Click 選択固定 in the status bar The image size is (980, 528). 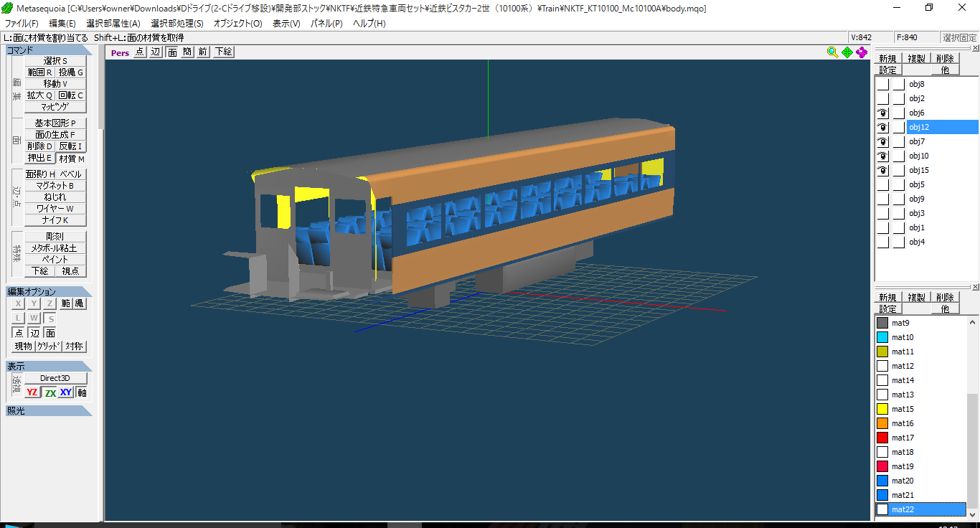(959, 37)
